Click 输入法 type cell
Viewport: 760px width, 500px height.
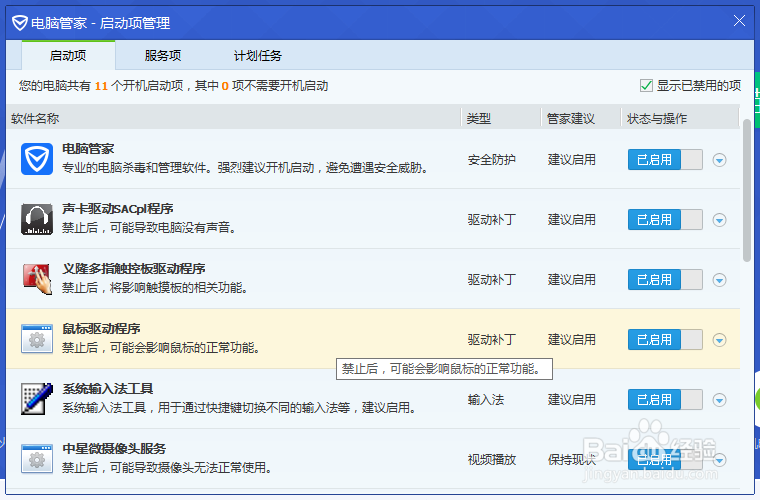tap(486, 400)
